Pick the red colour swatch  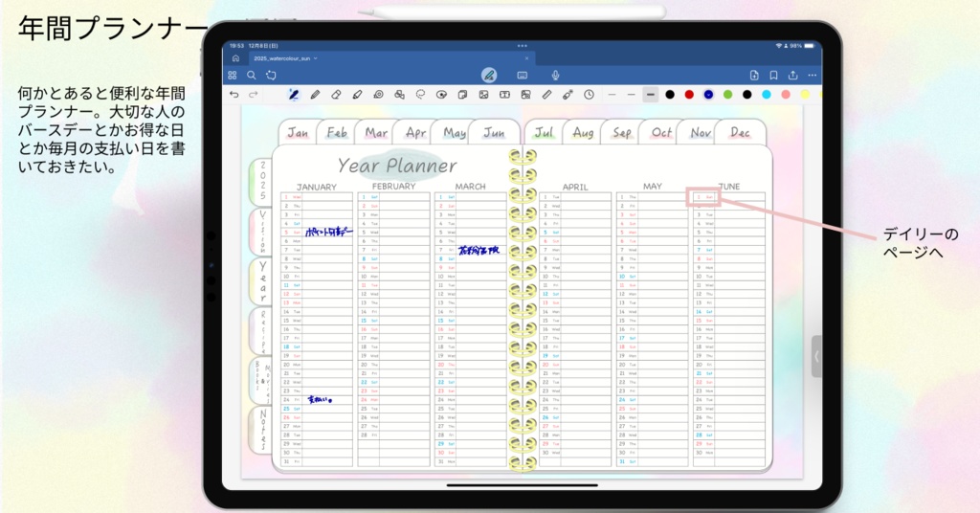689,95
